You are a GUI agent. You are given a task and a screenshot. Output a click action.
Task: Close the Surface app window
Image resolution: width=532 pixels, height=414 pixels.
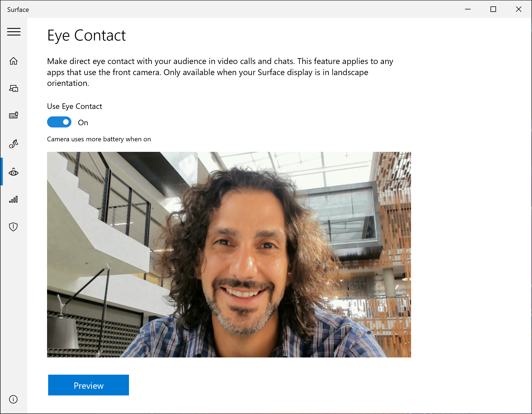[519, 9]
